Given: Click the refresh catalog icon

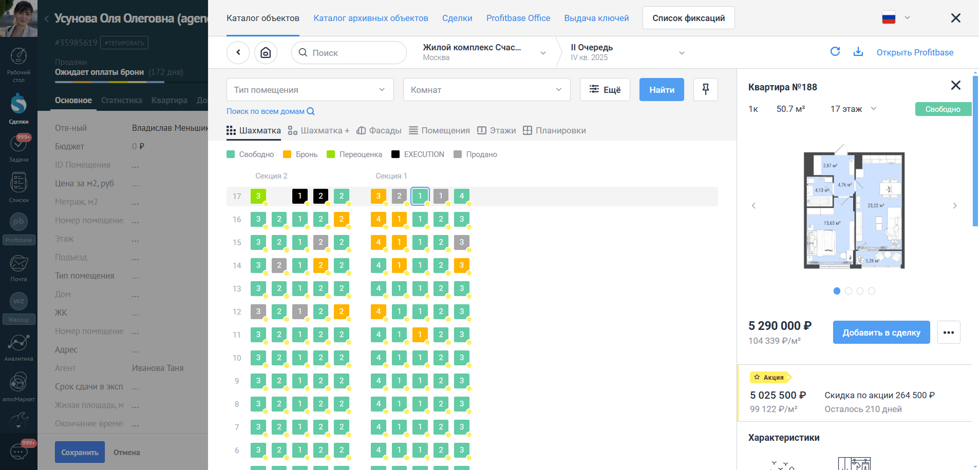Looking at the screenshot, I should (x=835, y=52).
